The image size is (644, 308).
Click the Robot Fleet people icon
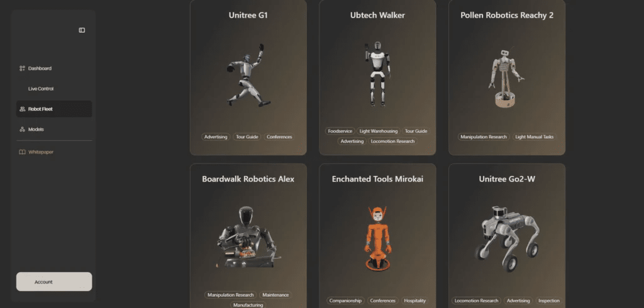pos(22,109)
